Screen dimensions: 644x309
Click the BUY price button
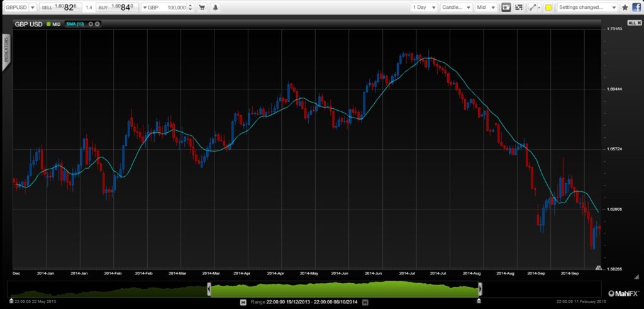click(x=116, y=8)
